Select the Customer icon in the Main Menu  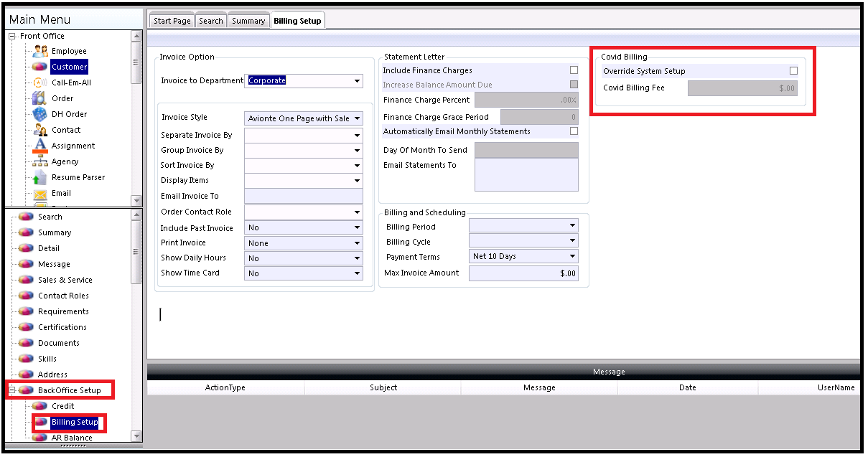point(40,67)
